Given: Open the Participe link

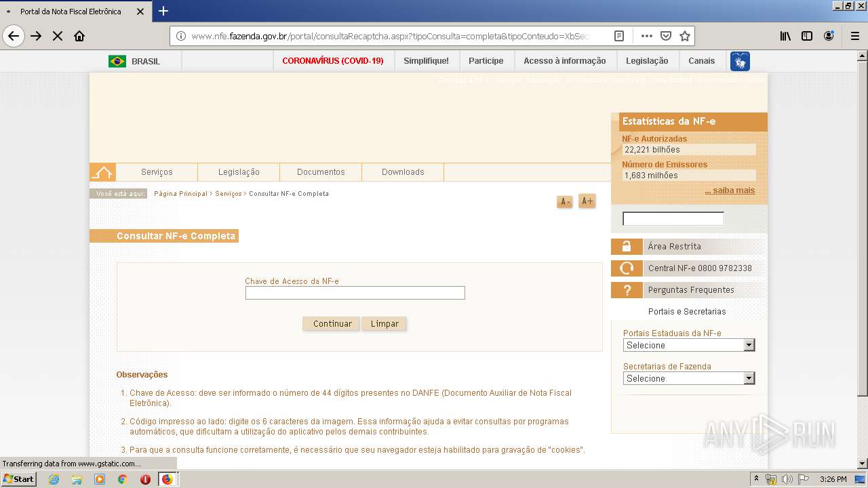Looking at the screenshot, I should (x=486, y=61).
